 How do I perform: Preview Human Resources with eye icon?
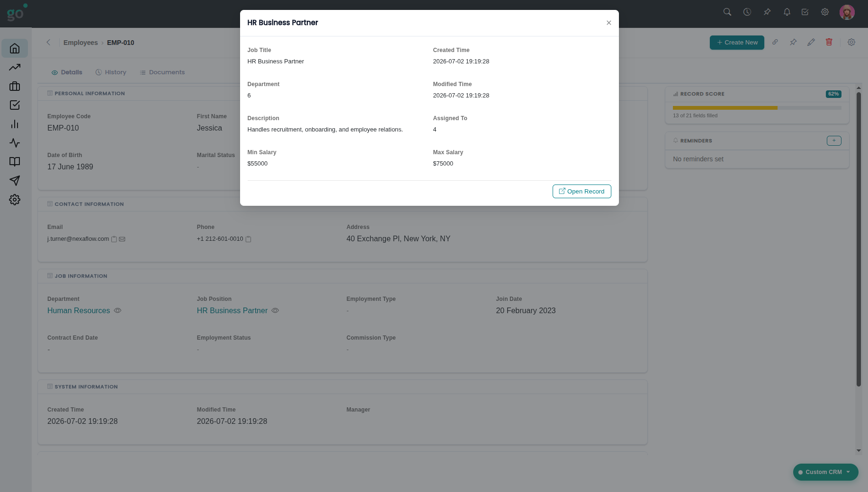pos(118,310)
